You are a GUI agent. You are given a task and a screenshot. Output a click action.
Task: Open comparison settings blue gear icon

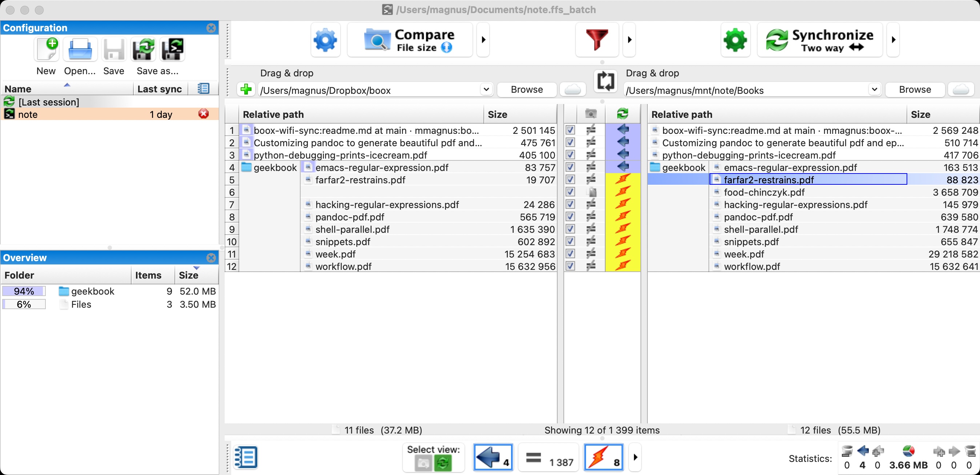point(325,40)
